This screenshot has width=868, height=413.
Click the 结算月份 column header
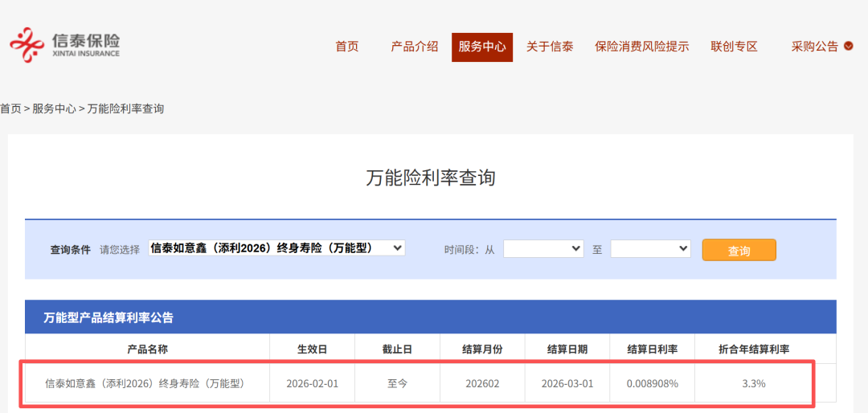coord(482,349)
